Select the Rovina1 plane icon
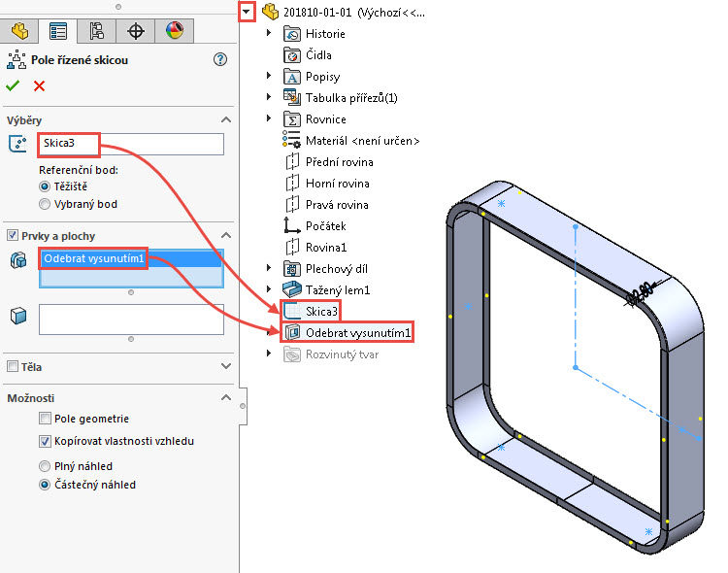This screenshot has height=573, width=728. [292, 248]
